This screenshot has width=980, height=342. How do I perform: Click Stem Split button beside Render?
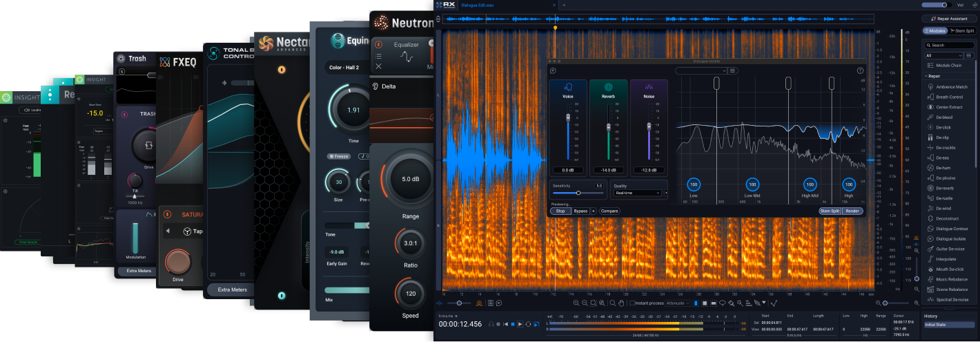(x=830, y=211)
